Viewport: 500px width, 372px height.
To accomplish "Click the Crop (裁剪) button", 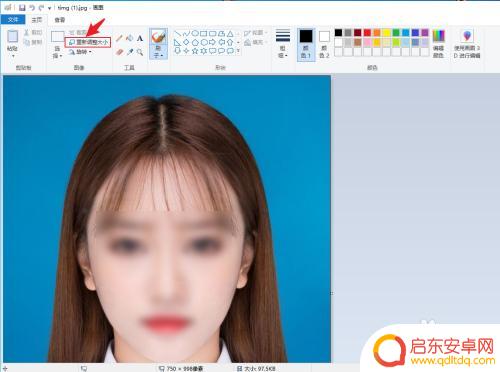I will click(77, 32).
